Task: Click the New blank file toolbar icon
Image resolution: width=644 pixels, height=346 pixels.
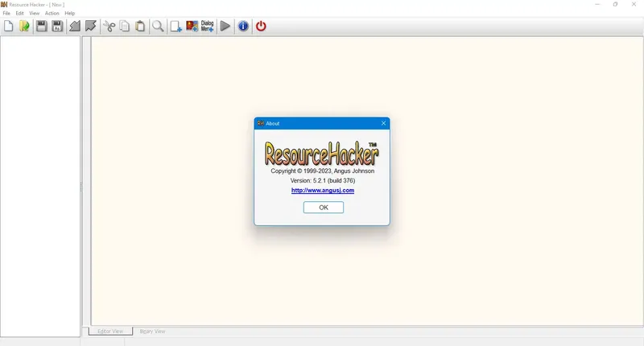Action: click(9, 27)
